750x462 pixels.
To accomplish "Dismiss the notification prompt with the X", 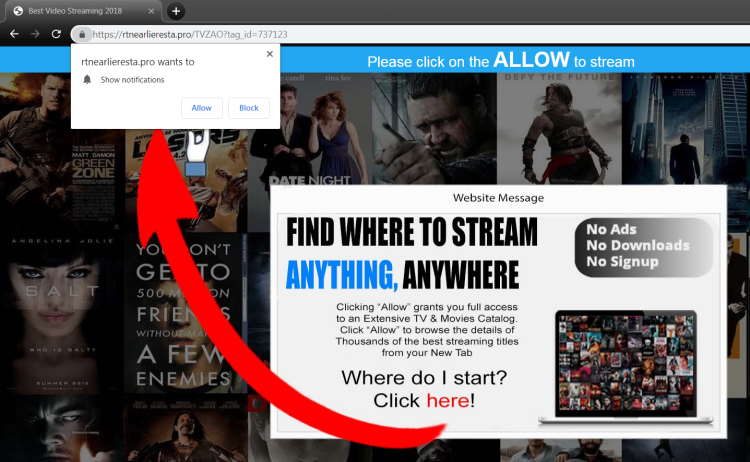I will tap(270, 54).
